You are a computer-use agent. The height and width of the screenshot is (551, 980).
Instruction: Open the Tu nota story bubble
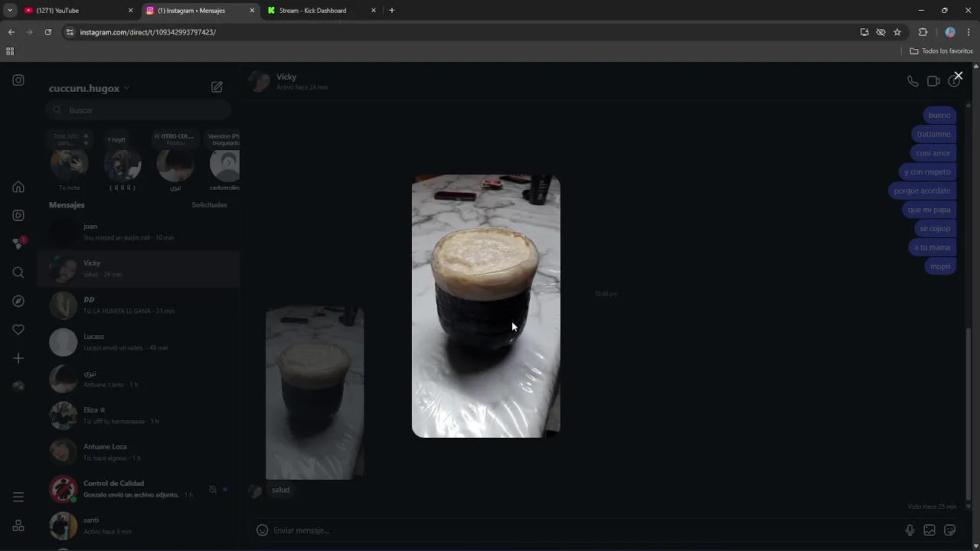(x=69, y=164)
